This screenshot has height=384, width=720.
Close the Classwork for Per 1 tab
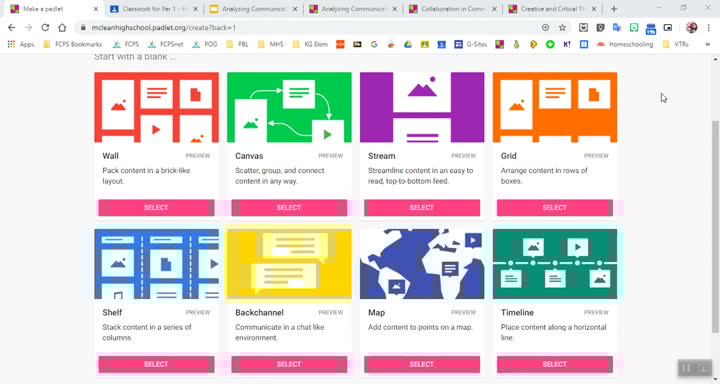pos(195,9)
